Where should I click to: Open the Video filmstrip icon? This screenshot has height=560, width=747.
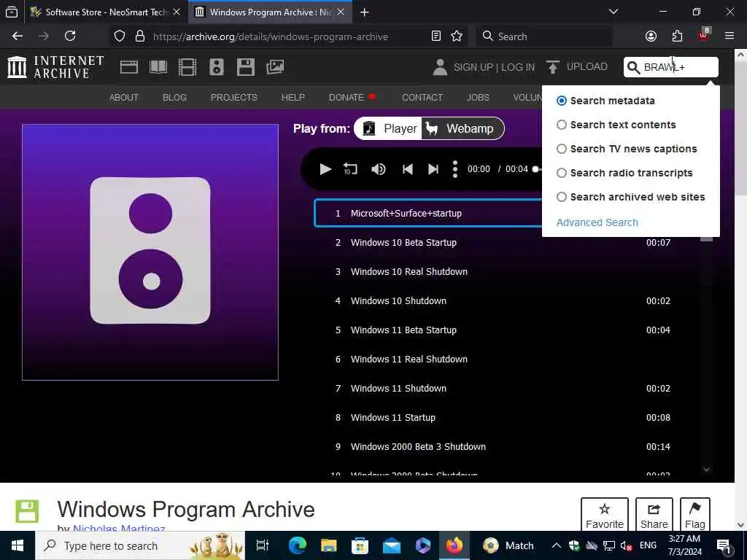187,67
